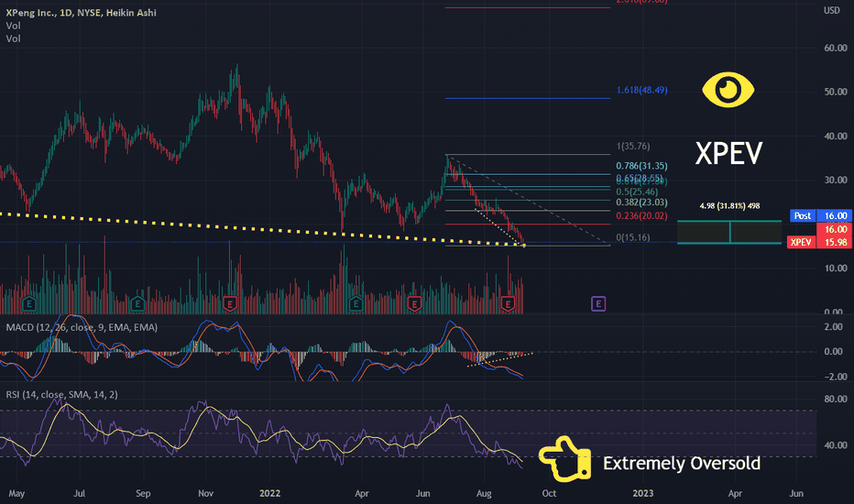The image size is (854, 504).
Task: Click the RSI (14, close, SMA) indicator label
Action: [x=61, y=394]
